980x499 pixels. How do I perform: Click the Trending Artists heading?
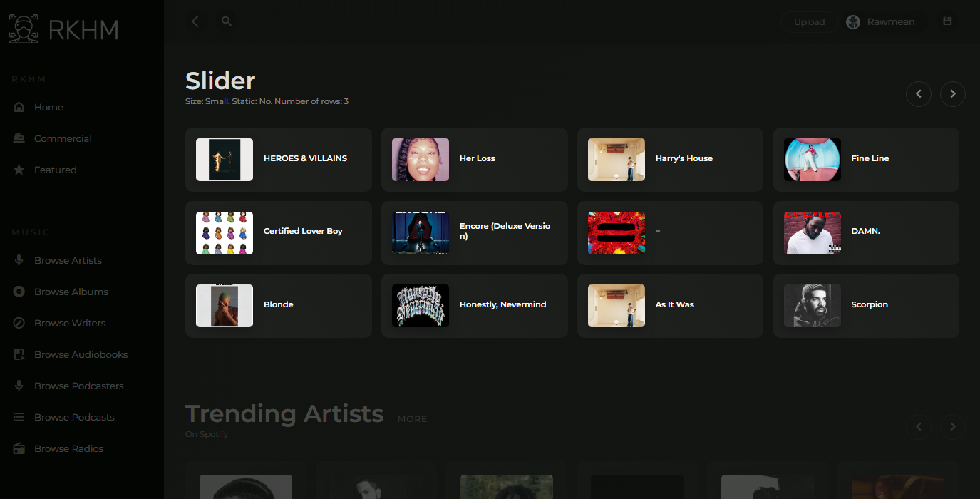[284, 413]
